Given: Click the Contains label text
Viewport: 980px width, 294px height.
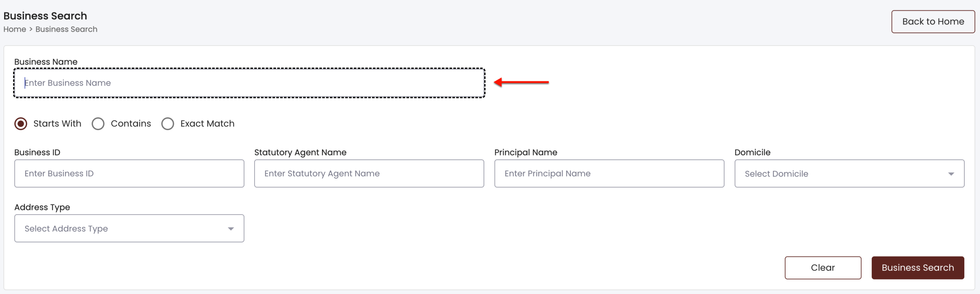Looking at the screenshot, I should (131, 123).
